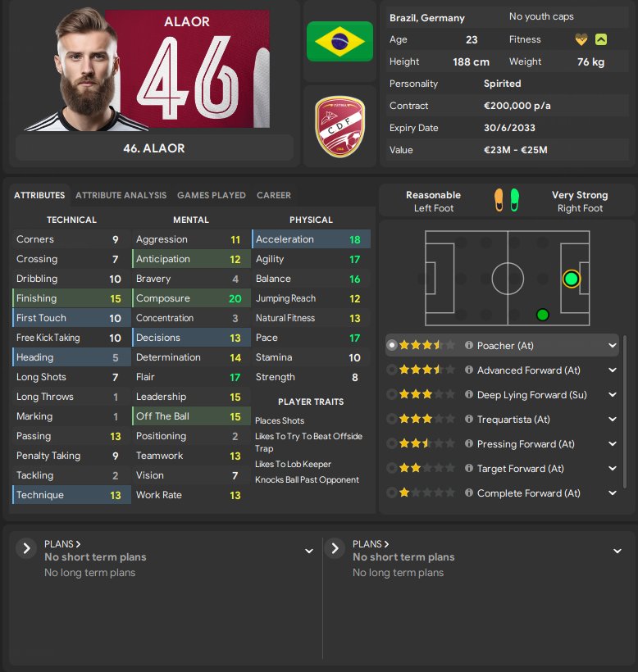The image size is (638, 672).
Task: Click the fitness heart condition icon
Action: pos(581,40)
